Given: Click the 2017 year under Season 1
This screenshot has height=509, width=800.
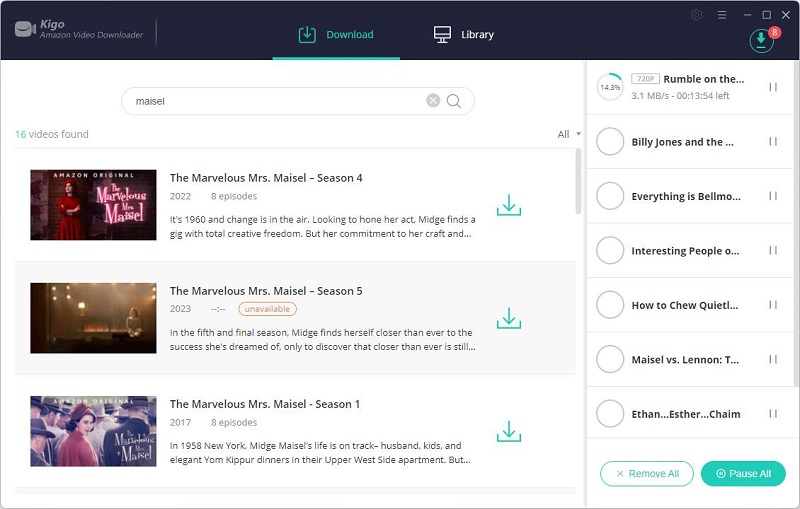Looking at the screenshot, I should (x=180, y=423).
